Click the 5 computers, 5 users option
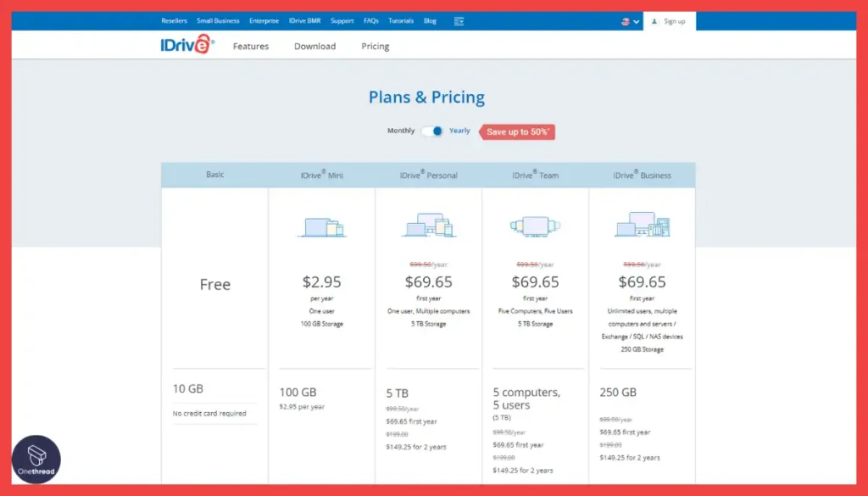The width and height of the screenshot is (868, 496). (x=526, y=398)
